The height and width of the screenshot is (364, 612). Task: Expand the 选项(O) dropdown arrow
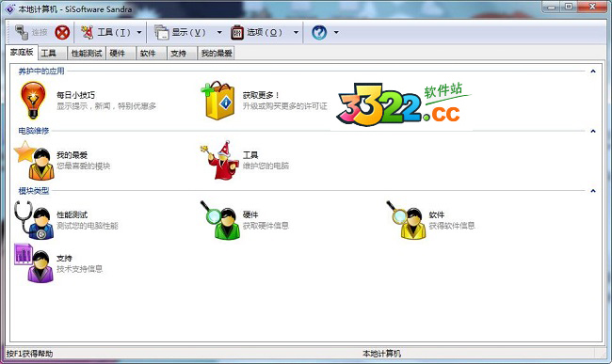tap(296, 32)
